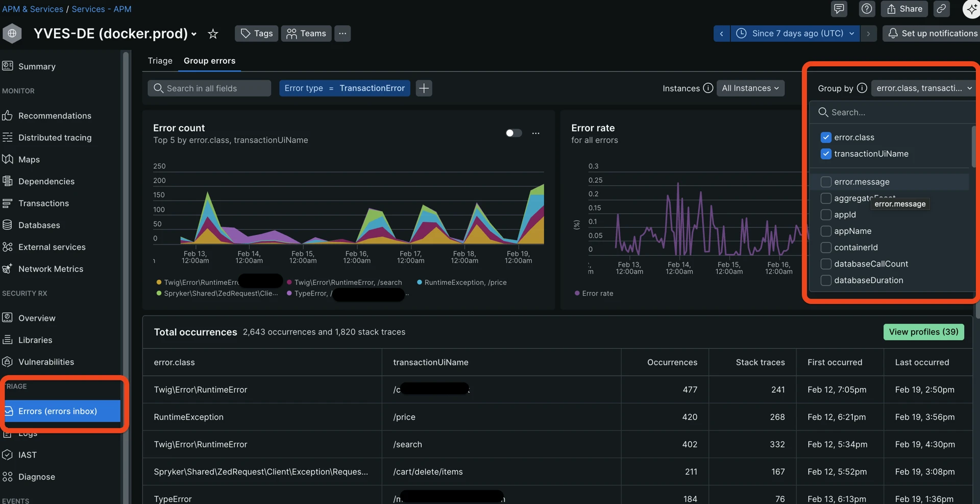980x504 pixels.
Task: Expand the All Instances dropdown
Action: click(750, 88)
